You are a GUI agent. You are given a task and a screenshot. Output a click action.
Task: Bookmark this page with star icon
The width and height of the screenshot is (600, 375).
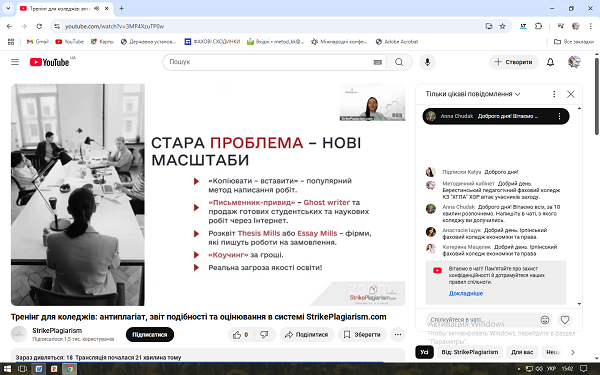pos(502,26)
